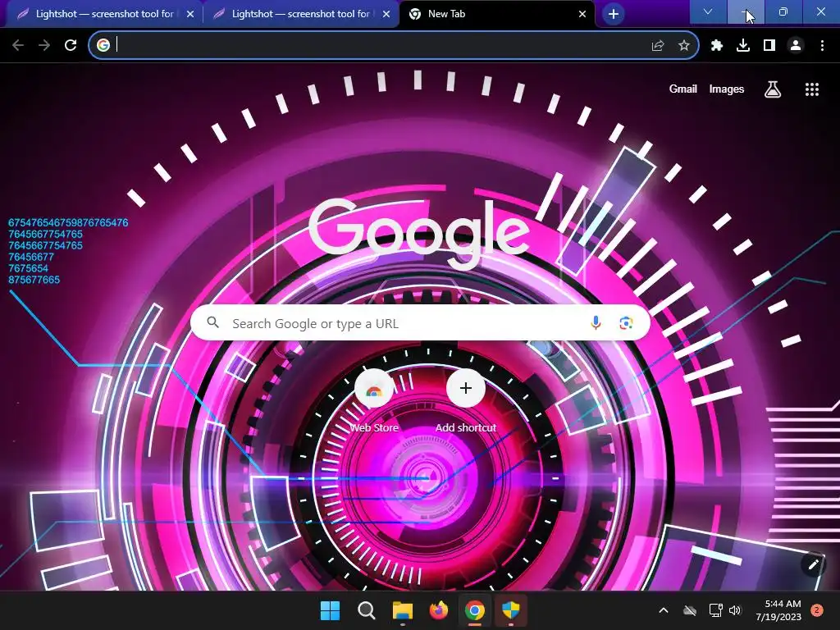Open Gmail link
The height and width of the screenshot is (630, 840).
pyautogui.click(x=683, y=89)
